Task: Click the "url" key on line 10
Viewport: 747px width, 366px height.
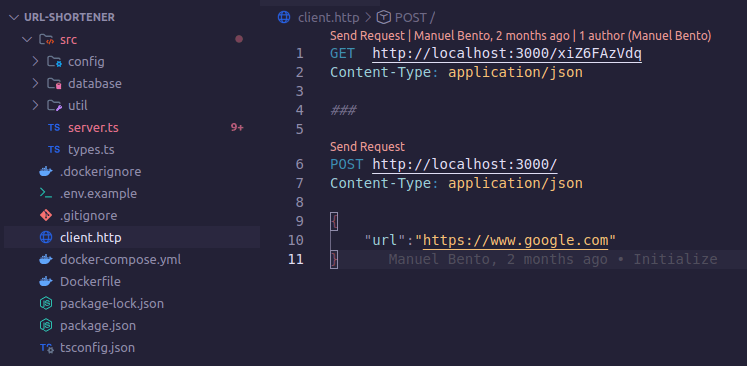Action: (385, 240)
